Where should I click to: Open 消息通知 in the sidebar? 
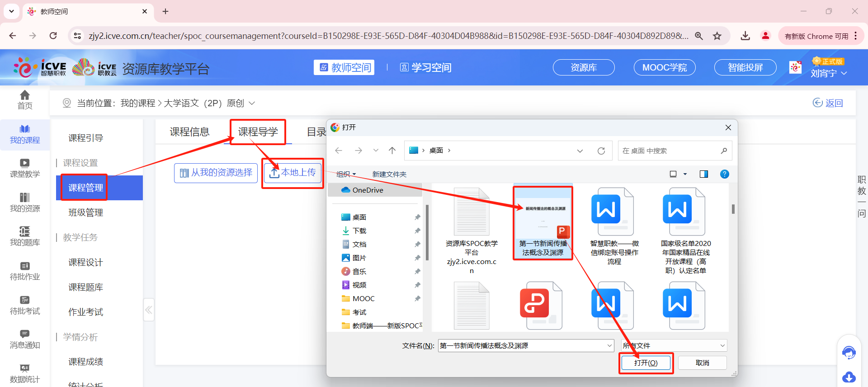25,339
